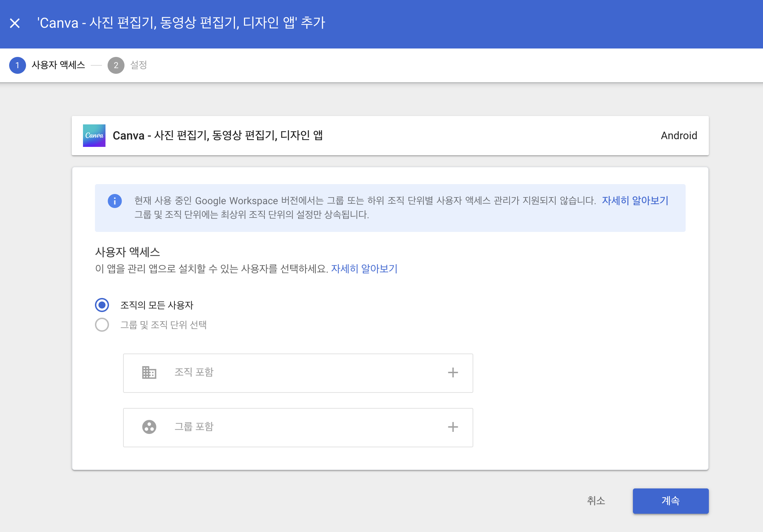
Task: Click the plus icon for 조직 포함
Action: pyautogui.click(x=453, y=372)
